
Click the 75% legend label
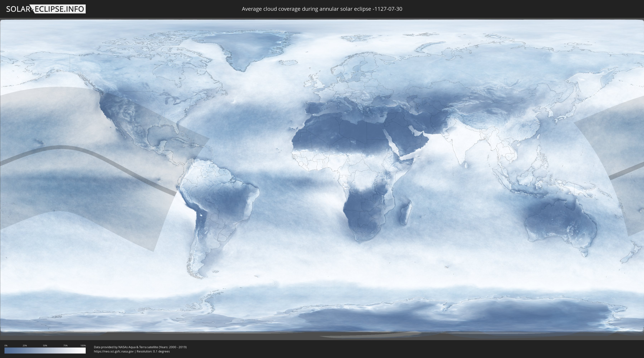tap(65, 345)
